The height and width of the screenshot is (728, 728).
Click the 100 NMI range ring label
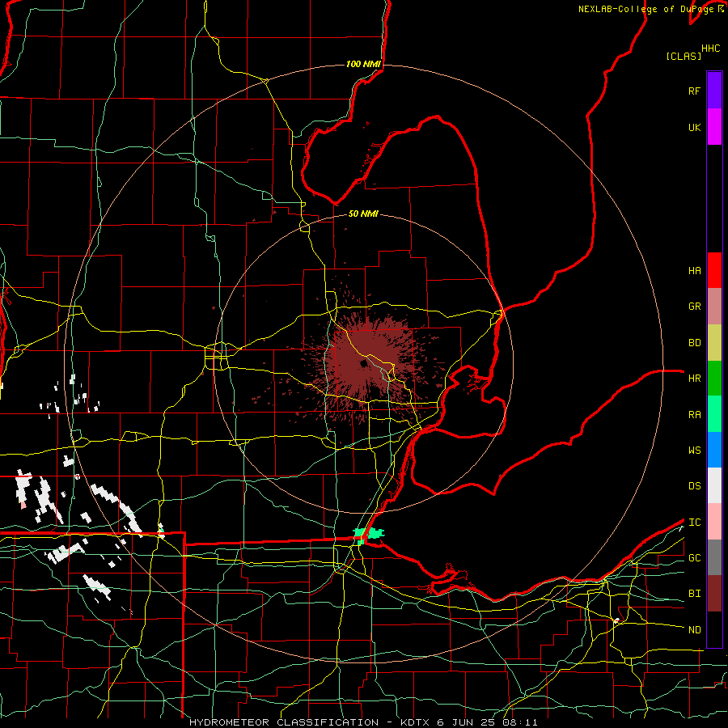point(363,64)
